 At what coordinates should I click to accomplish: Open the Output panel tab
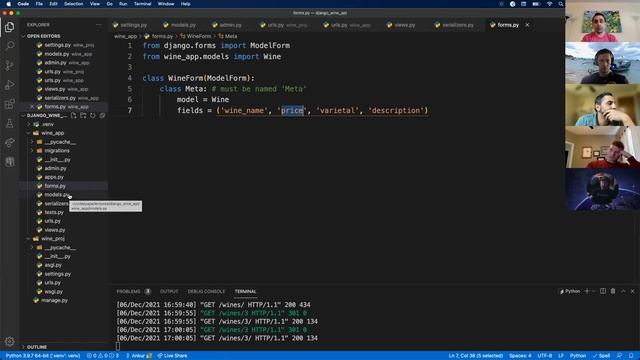pyautogui.click(x=169, y=291)
